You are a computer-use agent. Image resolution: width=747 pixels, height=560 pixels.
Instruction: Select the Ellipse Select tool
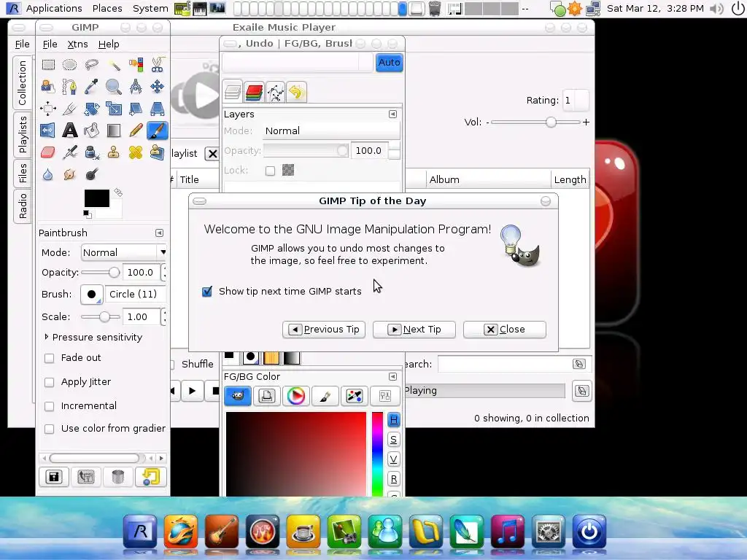click(69, 64)
